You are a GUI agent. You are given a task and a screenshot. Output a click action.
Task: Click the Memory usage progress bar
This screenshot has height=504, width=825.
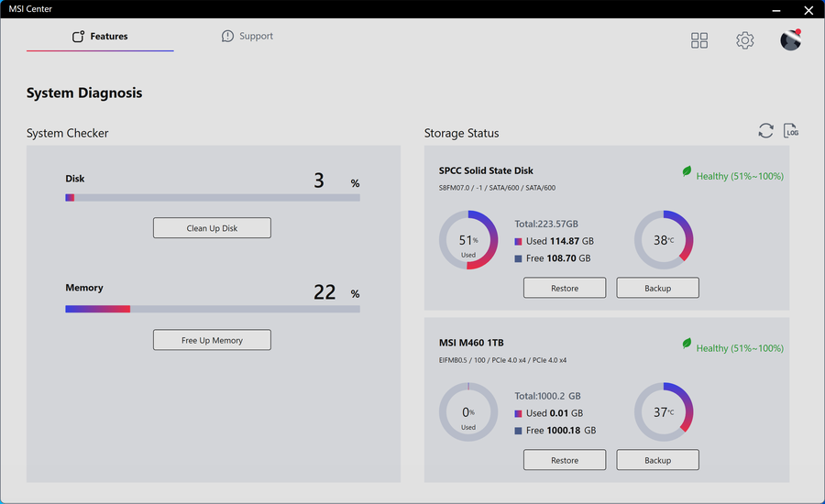click(x=213, y=310)
